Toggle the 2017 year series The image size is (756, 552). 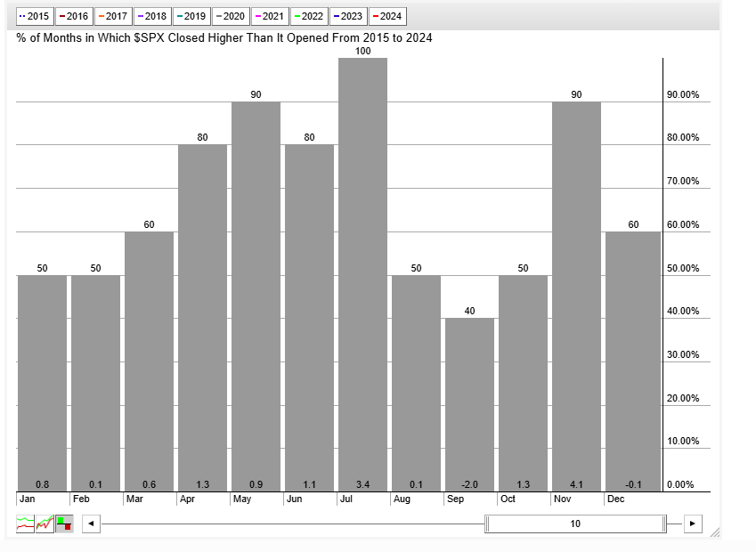(x=112, y=16)
